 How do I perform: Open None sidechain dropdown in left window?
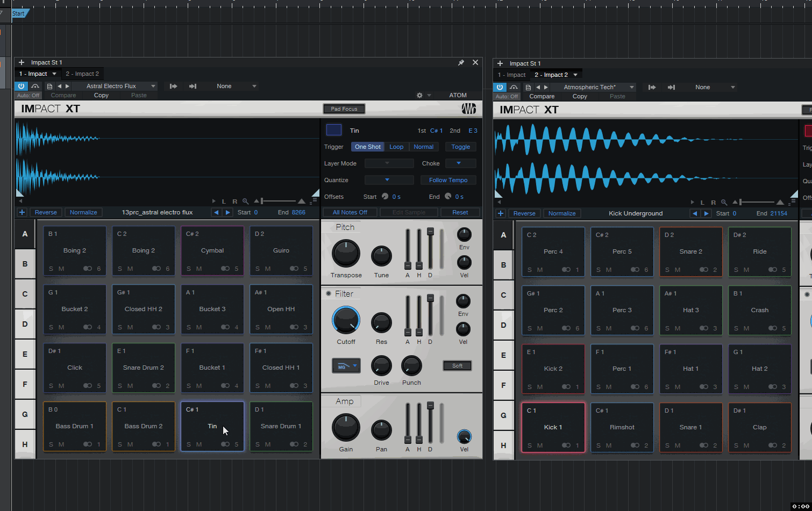coord(230,86)
